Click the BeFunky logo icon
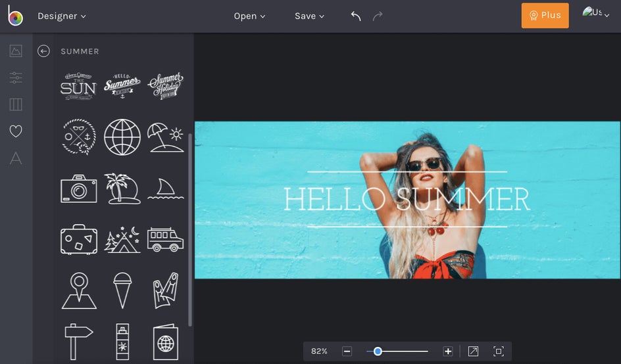Screen dimensions: 621x364 point(15,16)
